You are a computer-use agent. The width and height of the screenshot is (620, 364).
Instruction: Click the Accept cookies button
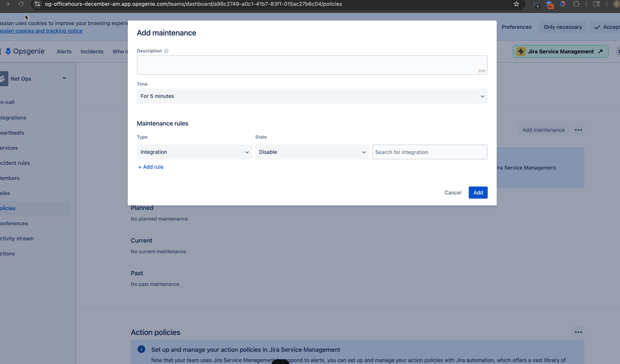606,27
